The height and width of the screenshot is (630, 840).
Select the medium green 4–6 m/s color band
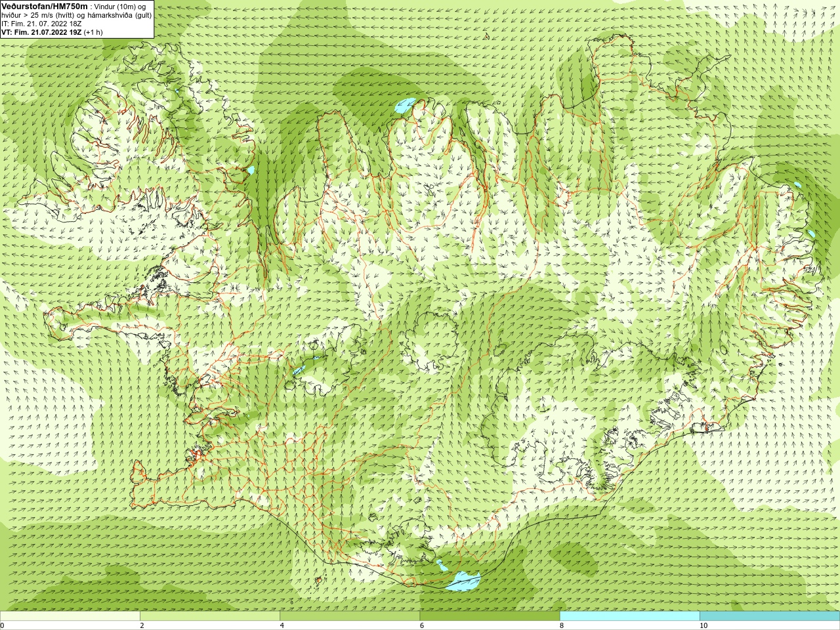point(350,616)
